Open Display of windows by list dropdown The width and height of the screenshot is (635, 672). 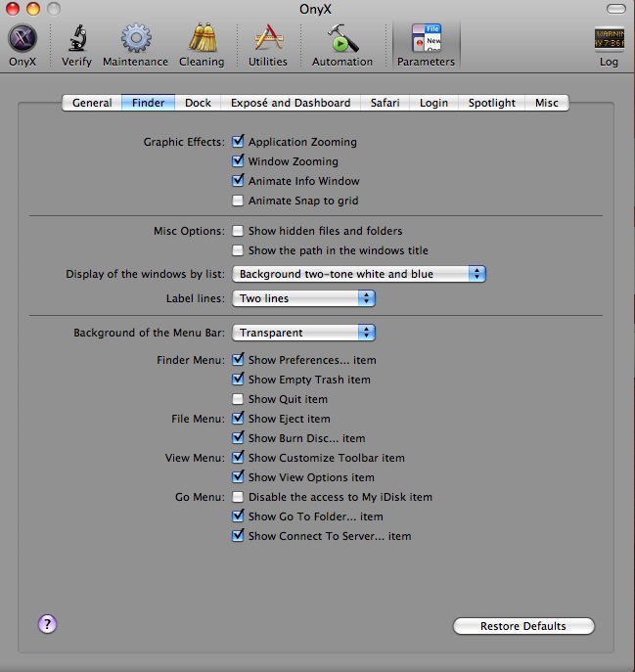(x=359, y=274)
